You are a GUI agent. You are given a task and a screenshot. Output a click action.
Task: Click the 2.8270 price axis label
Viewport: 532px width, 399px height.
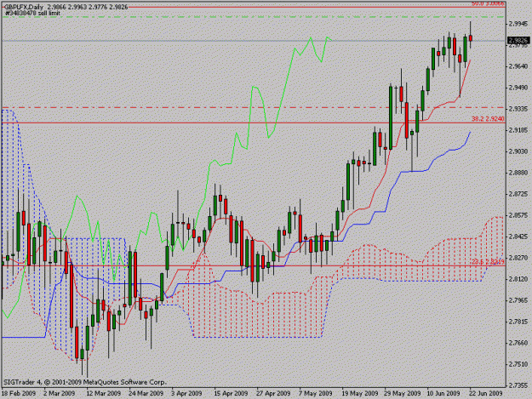[x=518, y=258]
